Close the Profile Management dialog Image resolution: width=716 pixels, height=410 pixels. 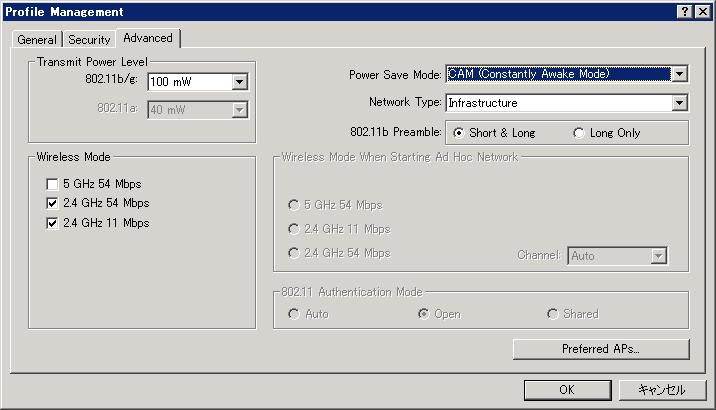pyautogui.click(x=702, y=11)
